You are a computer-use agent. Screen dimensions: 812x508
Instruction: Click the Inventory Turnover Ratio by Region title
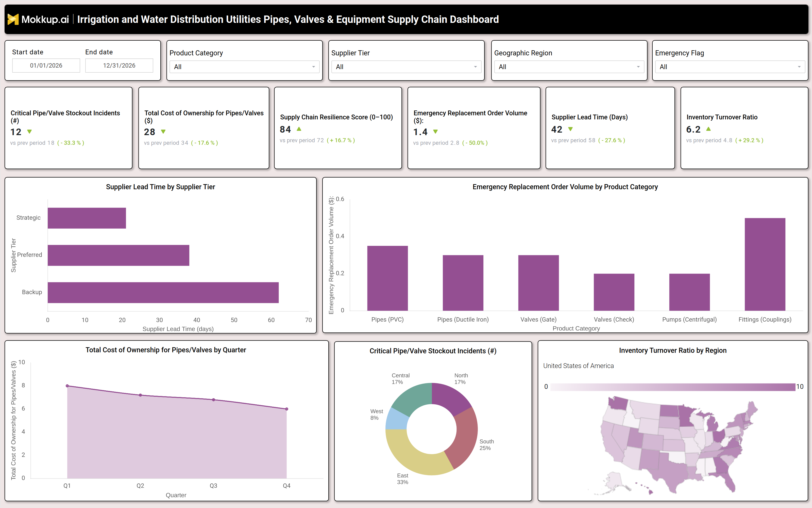pos(673,351)
